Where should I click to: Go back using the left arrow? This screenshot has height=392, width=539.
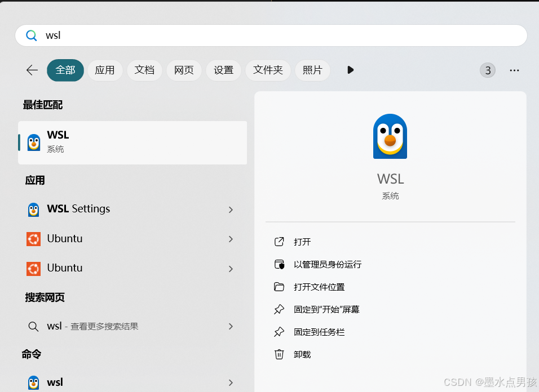(x=32, y=70)
